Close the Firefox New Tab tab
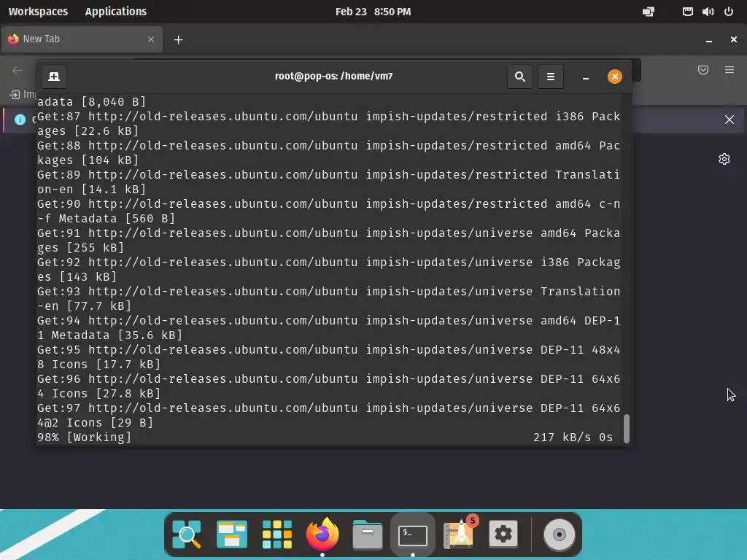The image size is (747, 560). 151,39
